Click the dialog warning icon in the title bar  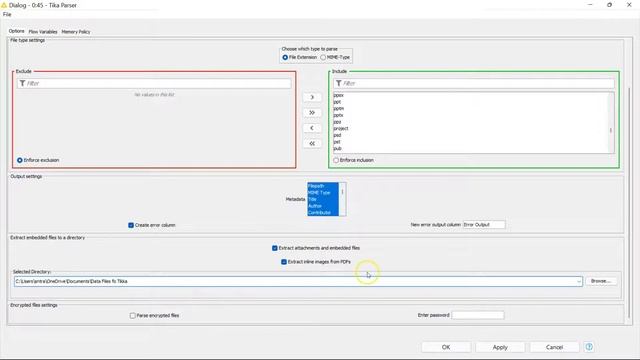(4, 5)
